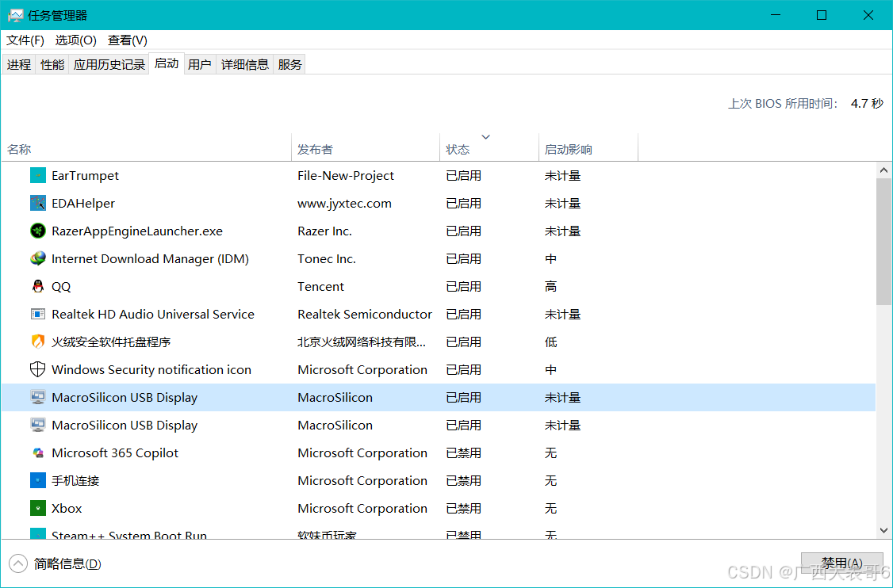
Task: Open the 查看(V) menu
Action: point(128,40)
